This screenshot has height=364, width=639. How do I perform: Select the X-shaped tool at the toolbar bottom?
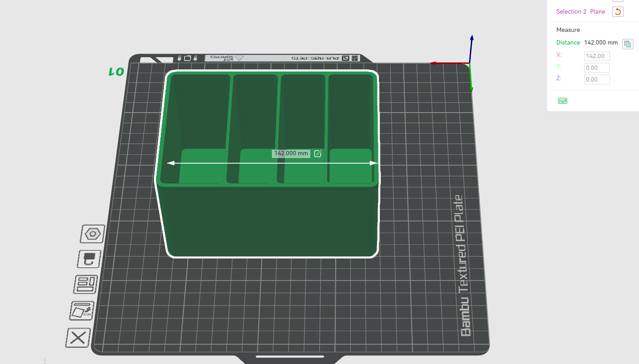coord(78,338)
